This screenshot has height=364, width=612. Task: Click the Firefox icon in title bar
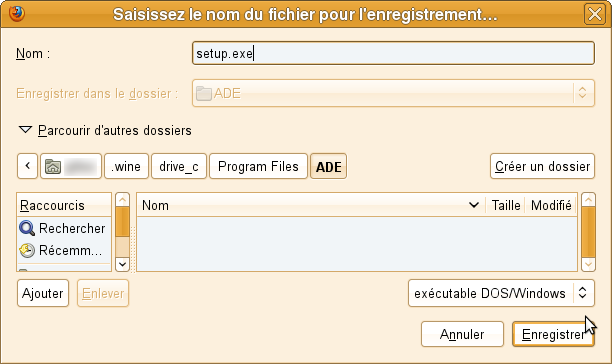17,14
